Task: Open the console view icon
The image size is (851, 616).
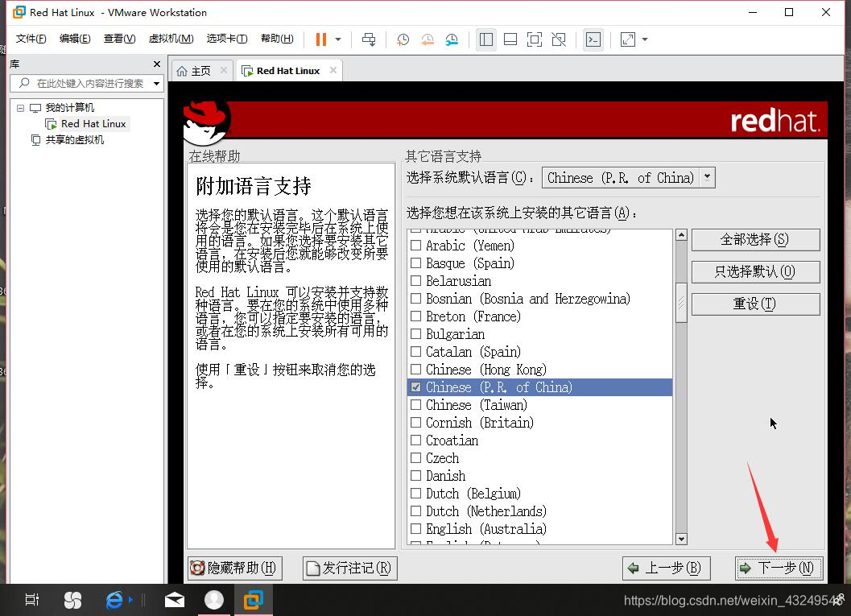Action: pyautogui.click(x=593, y=39)
